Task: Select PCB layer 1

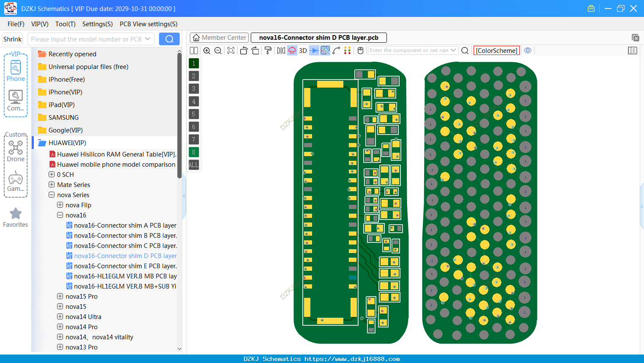Action: tap(194, 63)
